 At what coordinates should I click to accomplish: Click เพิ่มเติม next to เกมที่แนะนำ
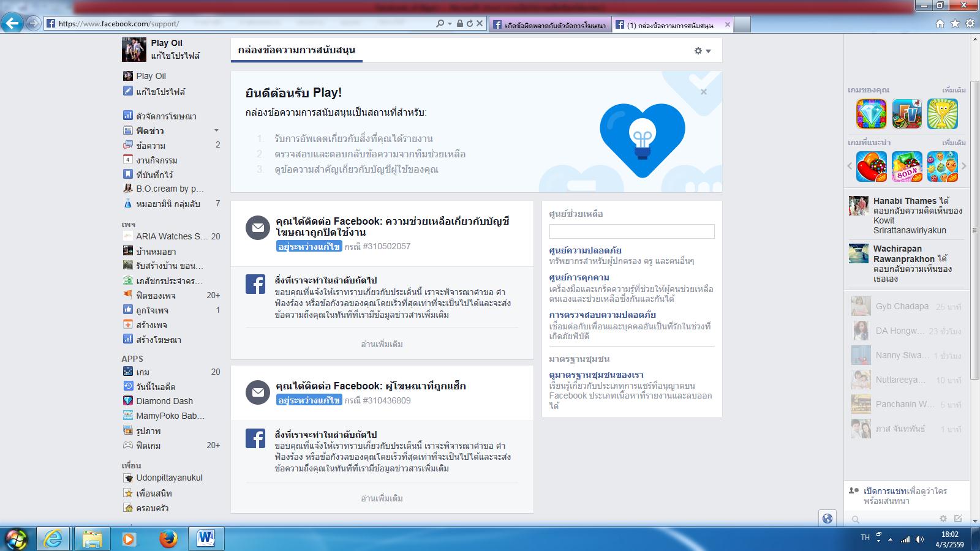point(954,143)
